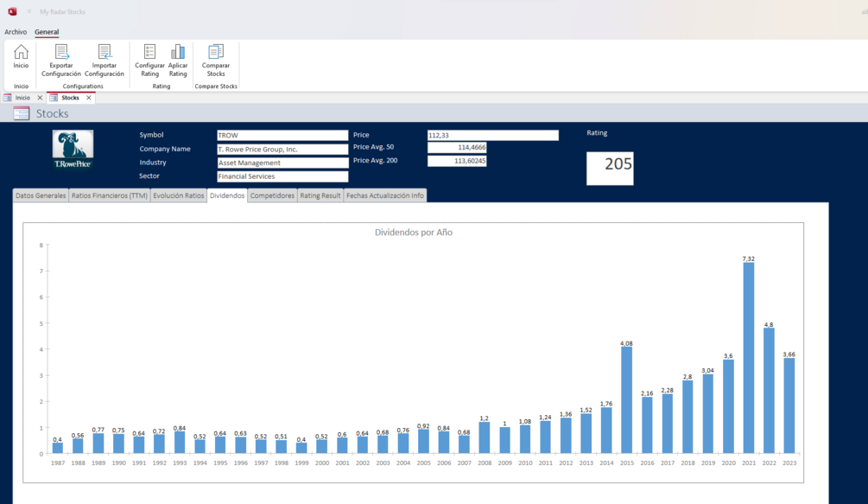
Task: Click the Stocks form title text
Action: tap(53, 113)
